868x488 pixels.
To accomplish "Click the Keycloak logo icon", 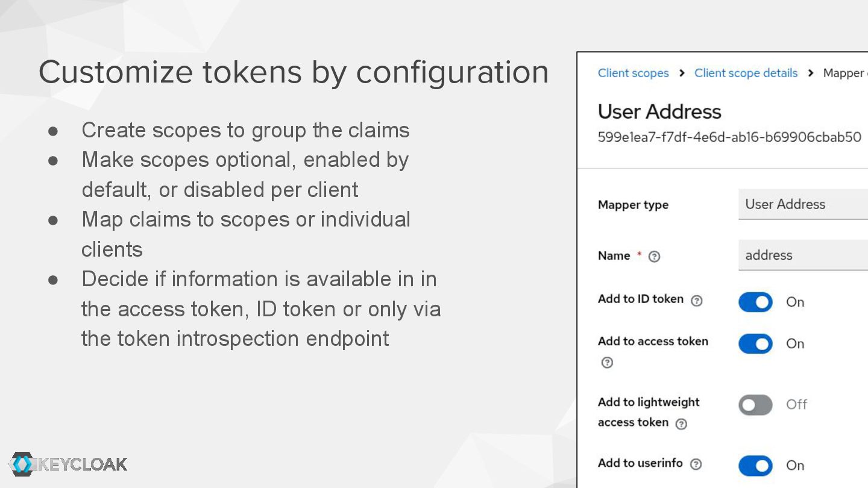I will (x=22, y=465).
